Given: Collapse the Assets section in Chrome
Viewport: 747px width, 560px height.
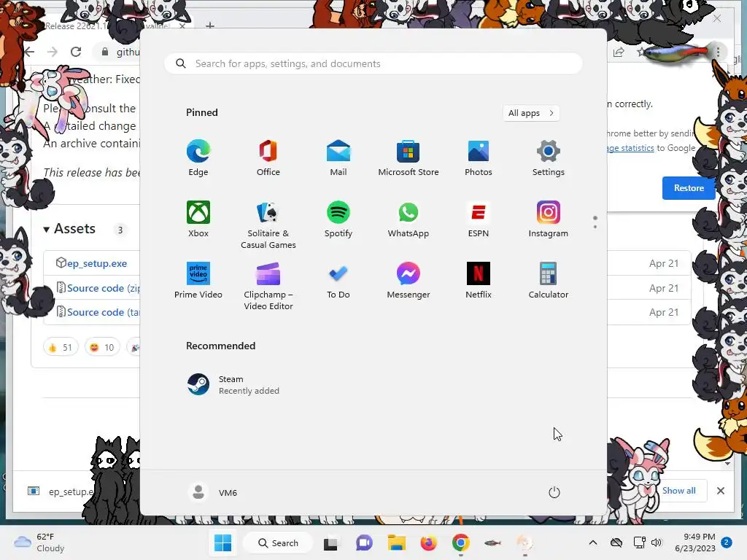Looking at the screenshot, I should coord(46,230).
